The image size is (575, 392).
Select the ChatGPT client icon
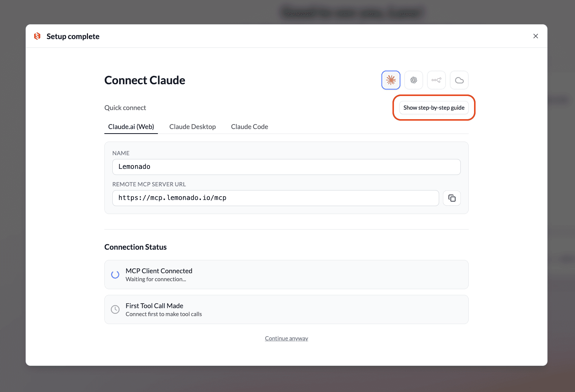413,80
